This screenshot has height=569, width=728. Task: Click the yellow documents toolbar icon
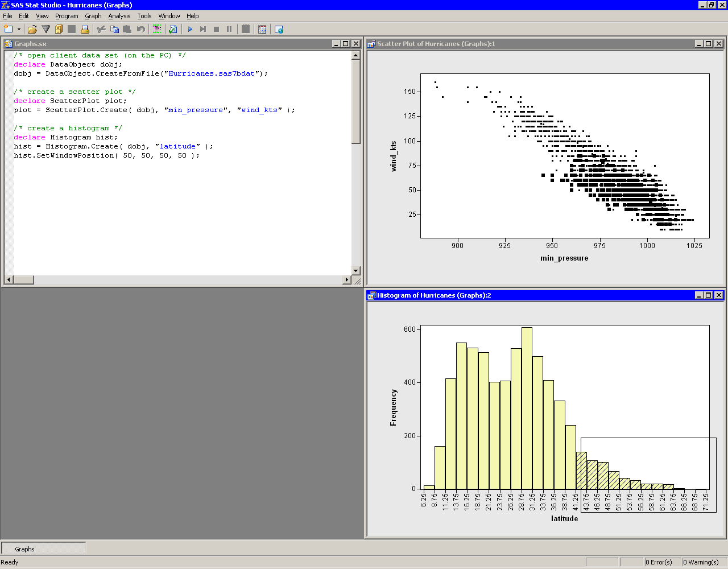tap(59, 29)
